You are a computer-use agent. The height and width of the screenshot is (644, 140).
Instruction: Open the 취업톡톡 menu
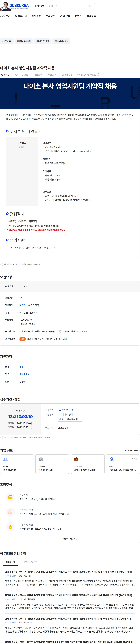click(x=91, y=16)
